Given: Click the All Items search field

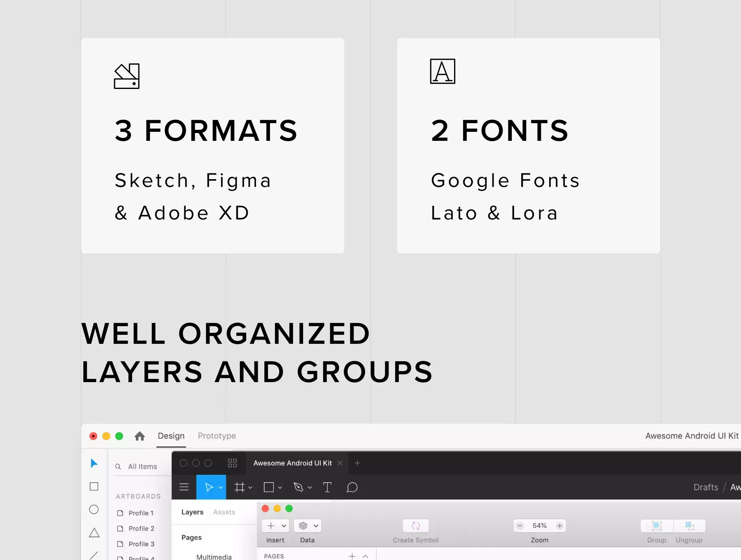Looking at the screenshot, I should (142, 467).
